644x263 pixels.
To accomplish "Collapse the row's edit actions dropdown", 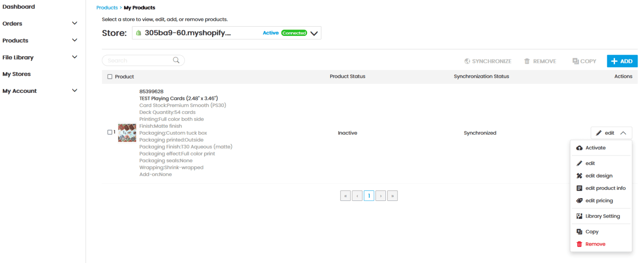I will [623, 133].
